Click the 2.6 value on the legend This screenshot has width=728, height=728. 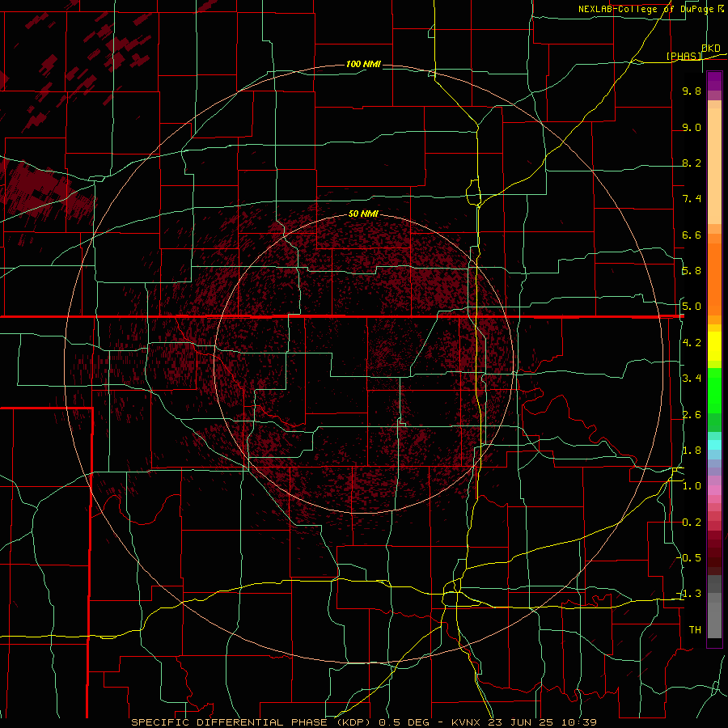coord(692,415)
